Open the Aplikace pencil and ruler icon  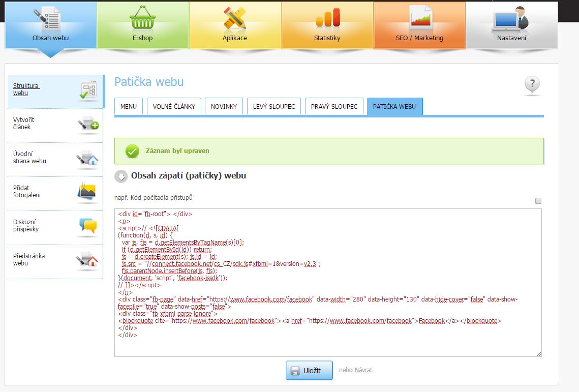(235, 18)
